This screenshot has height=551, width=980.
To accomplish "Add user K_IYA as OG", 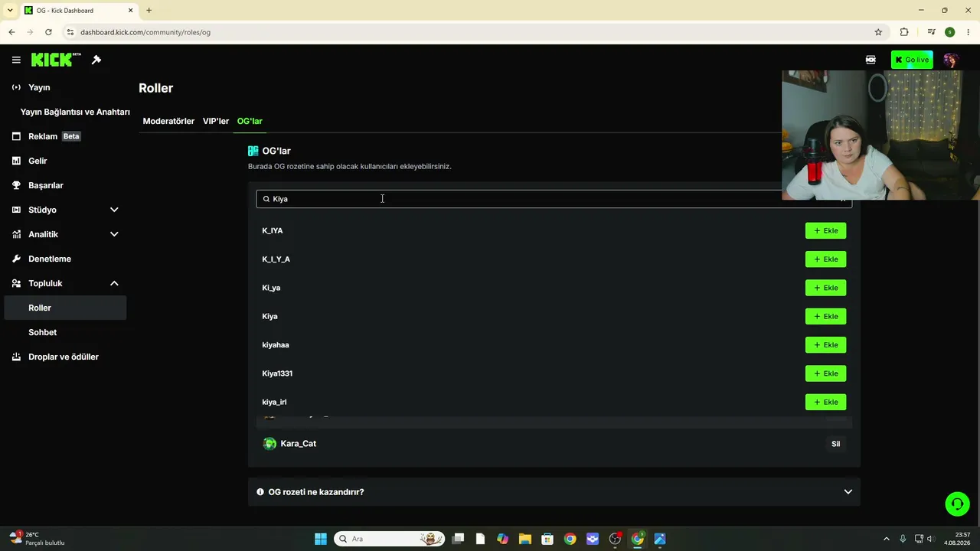I will coord(825,230).
